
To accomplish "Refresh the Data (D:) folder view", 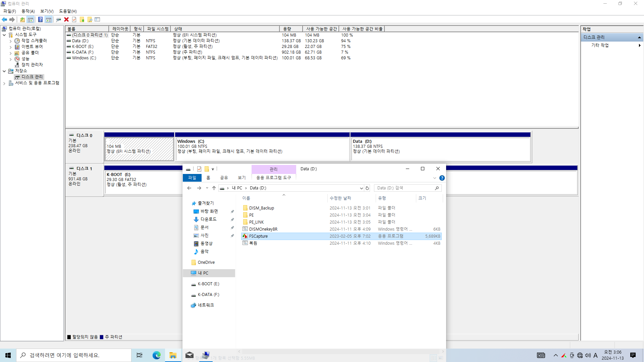I will click(x=367, y=188).
